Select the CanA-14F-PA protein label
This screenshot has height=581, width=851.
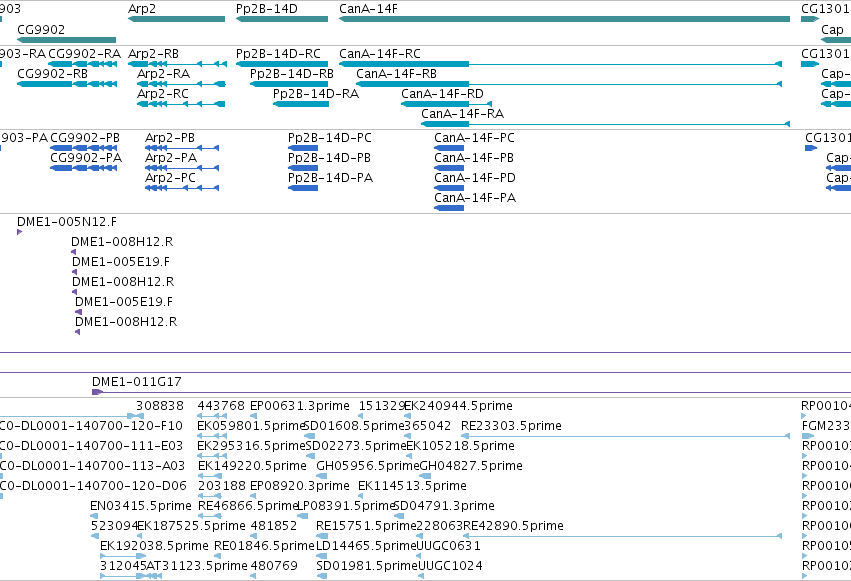475,197
